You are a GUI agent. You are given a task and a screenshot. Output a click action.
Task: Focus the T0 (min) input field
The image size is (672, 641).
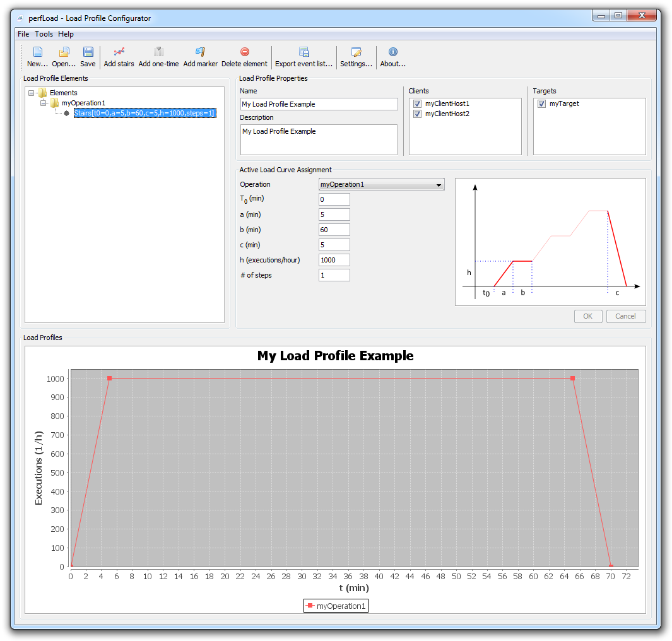point(334,199)
